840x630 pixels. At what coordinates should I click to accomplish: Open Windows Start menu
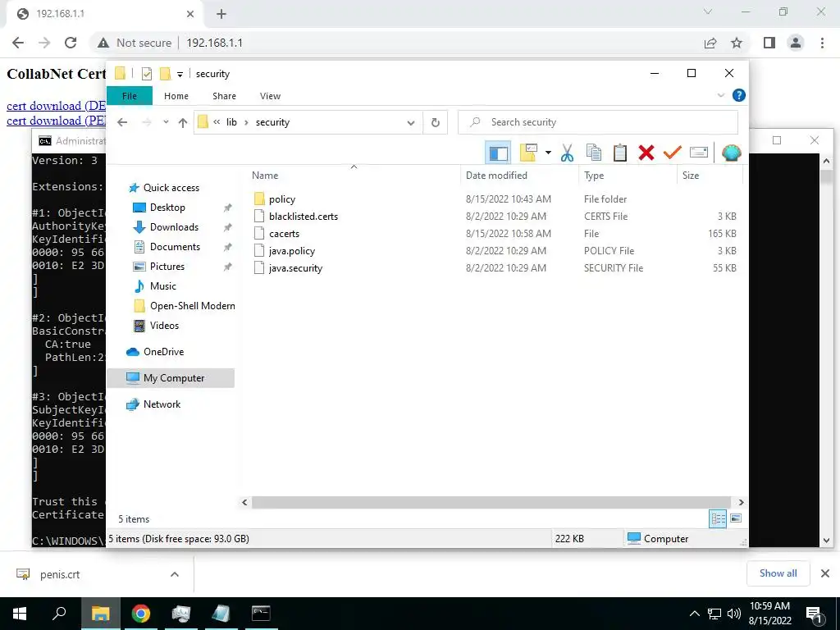click(x=20, y=614)
